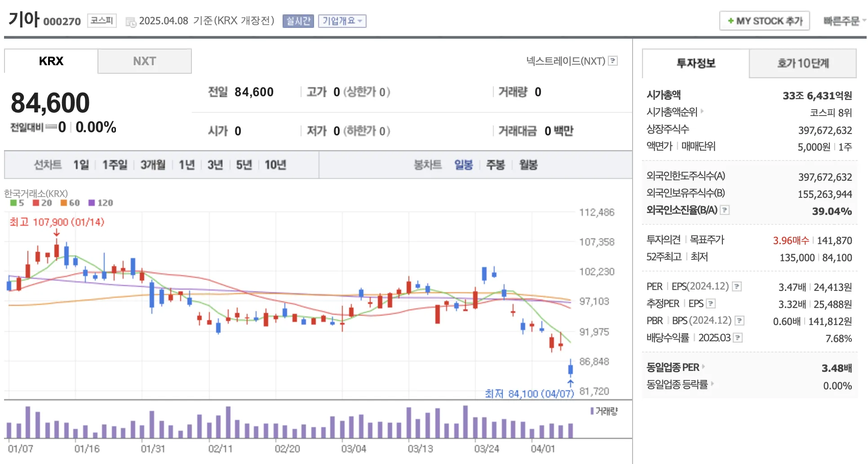Viewport: 868px width, 464px height.
Task: Click the 최저 84,100 (04/07) chart marker
Action: pyautogui.click(x=529, y=394)
